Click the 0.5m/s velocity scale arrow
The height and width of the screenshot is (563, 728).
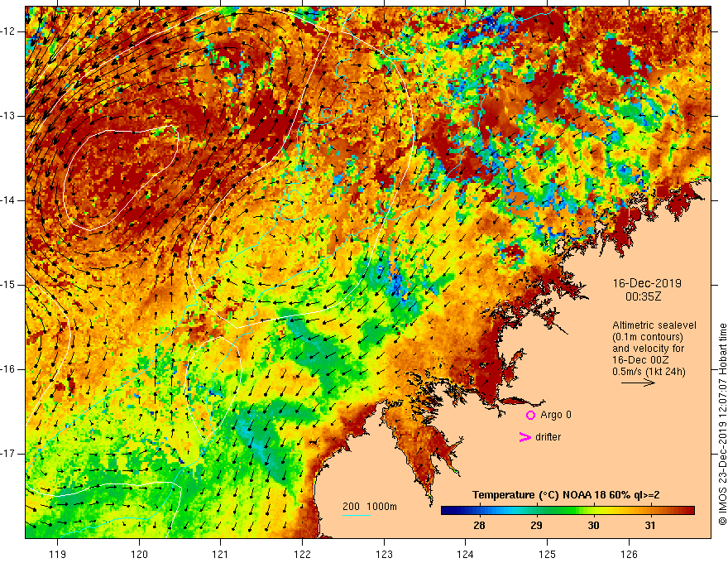tap(638, 383)
